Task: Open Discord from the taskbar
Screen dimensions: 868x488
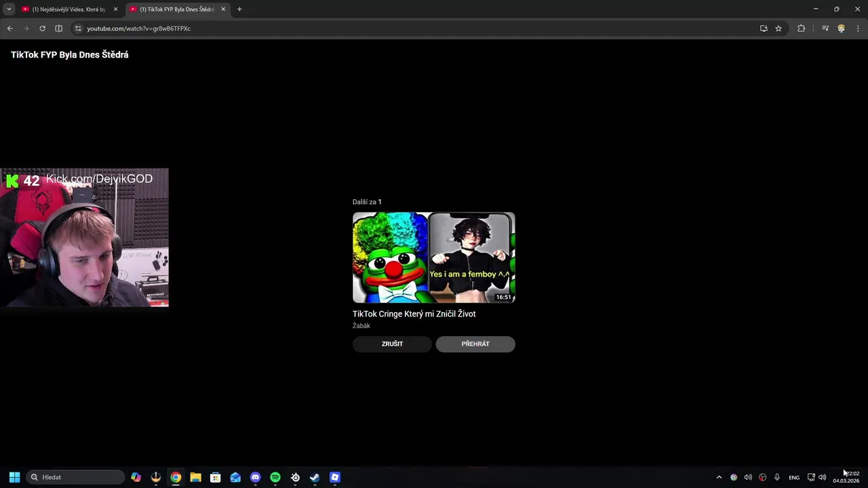Action: [255, 477]
